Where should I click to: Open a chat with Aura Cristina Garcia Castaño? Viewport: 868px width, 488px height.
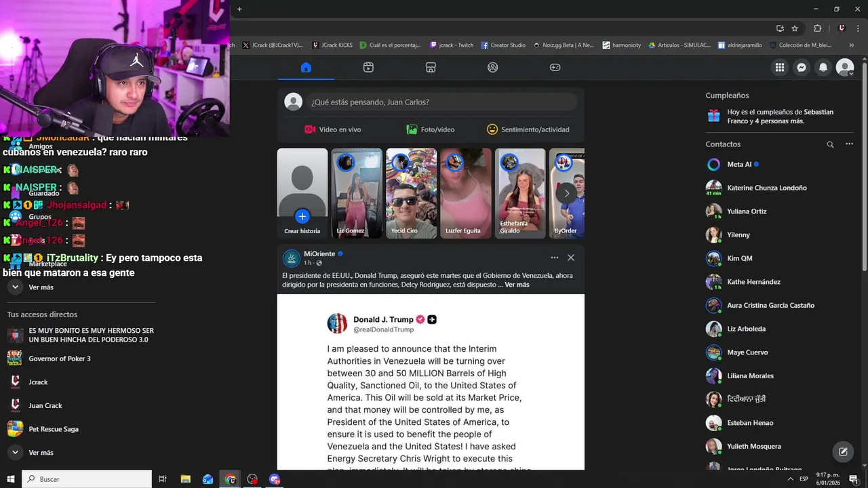pos(778,306)
